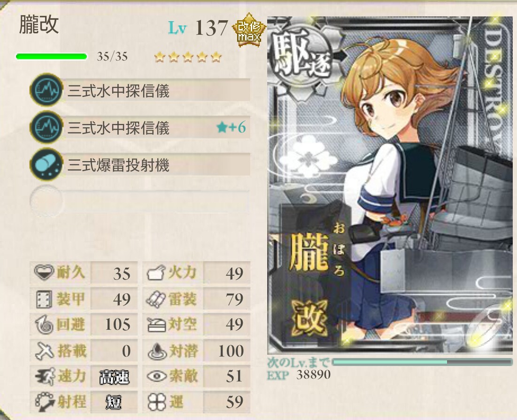Click the gold 改修max star badge
Viewport: 517px width, 420px height.
pos(249,31)
